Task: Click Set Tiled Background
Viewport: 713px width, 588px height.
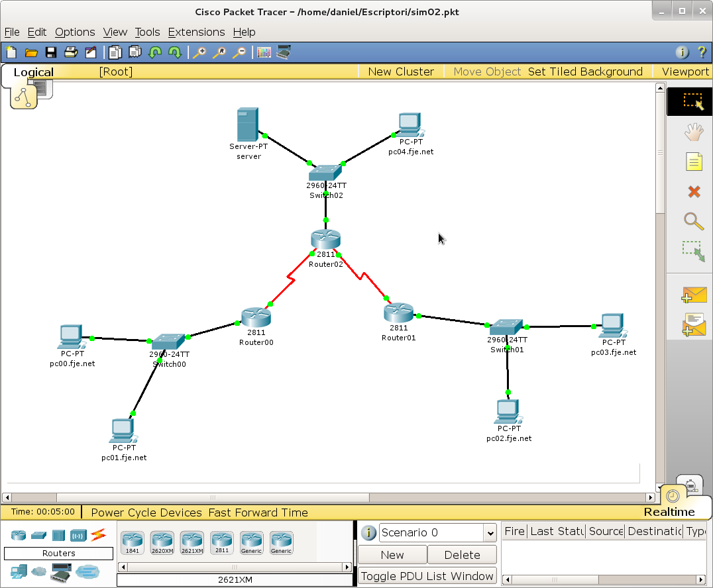Action: (585, 72)
